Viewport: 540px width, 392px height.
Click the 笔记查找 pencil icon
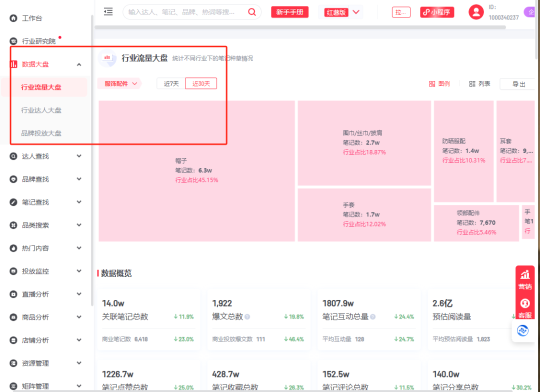point(13,202)
